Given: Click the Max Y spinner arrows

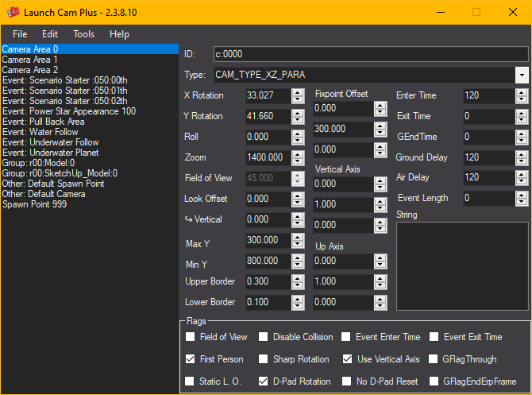Looking at the screenshot, I should (x=298, y=240).
